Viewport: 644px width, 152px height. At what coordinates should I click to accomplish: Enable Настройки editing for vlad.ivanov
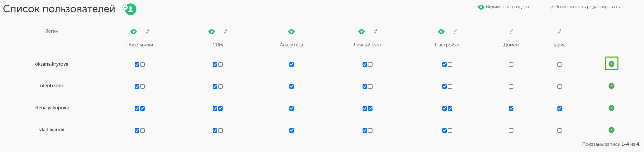450,130
